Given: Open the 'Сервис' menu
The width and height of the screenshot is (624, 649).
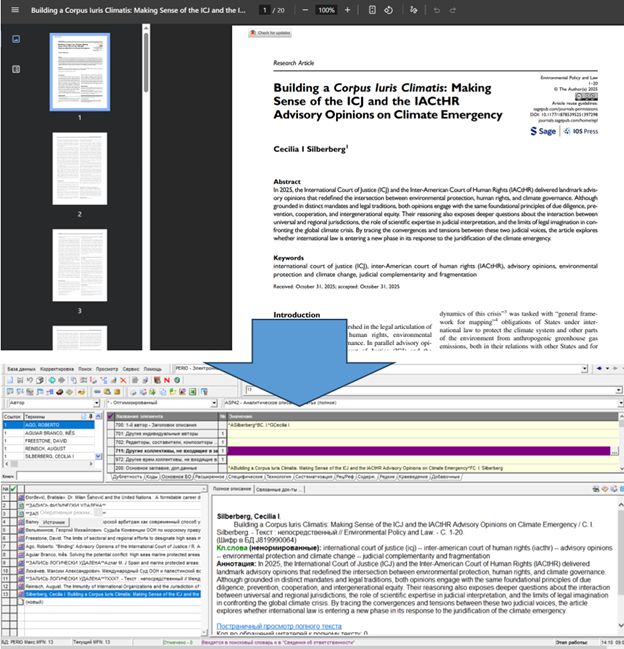Looking at the screenshot, I should (131, 369).
